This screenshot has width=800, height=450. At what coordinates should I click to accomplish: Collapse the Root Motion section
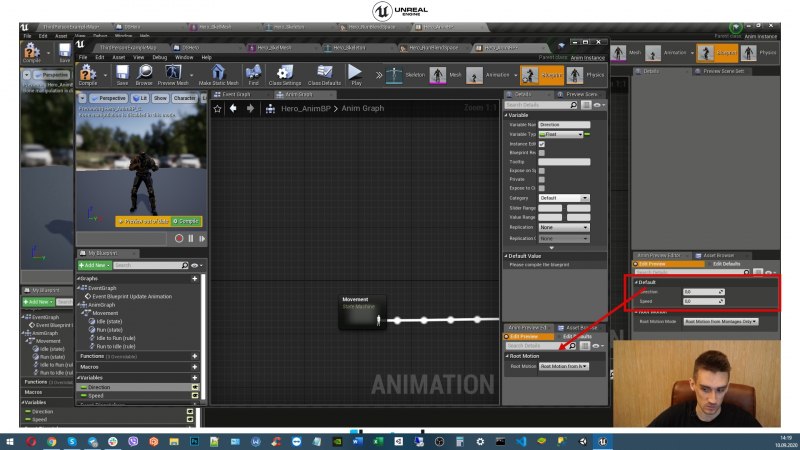(x=507, y=356)
